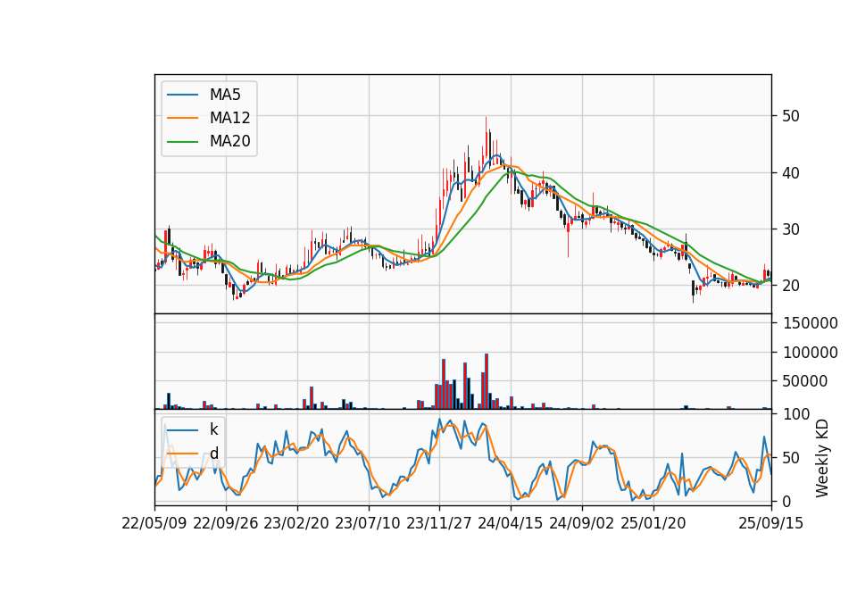The width and height of the screenshot is (857, 616).
Task: Click the MA20 legend label
Action: [x=229, y=141]
